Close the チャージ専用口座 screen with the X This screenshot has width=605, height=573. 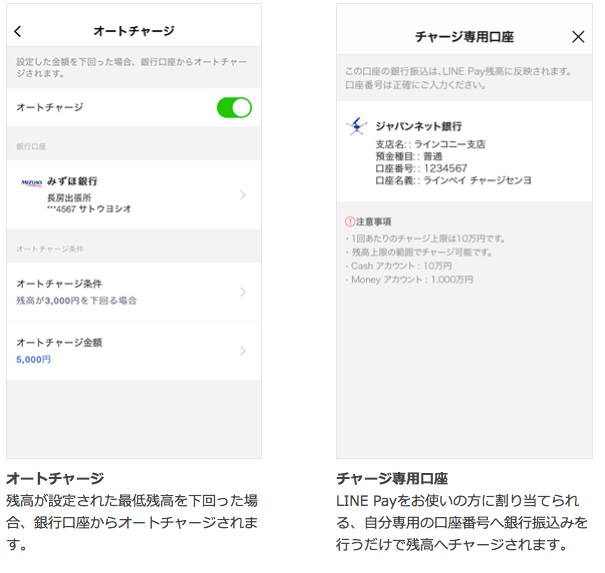tap(577, 37)
